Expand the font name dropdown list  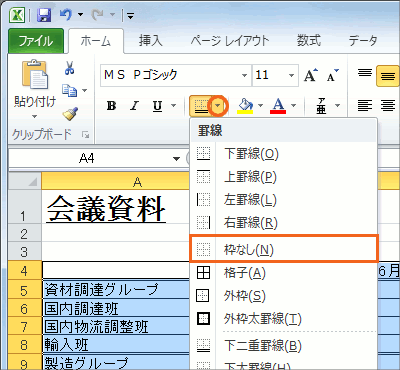point(244,75)
